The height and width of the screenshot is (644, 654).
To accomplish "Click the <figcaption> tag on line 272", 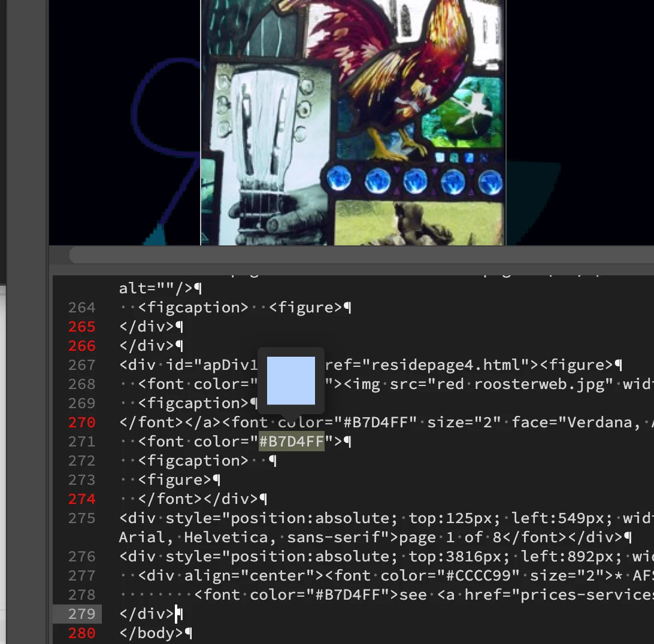I will (193, 461).
